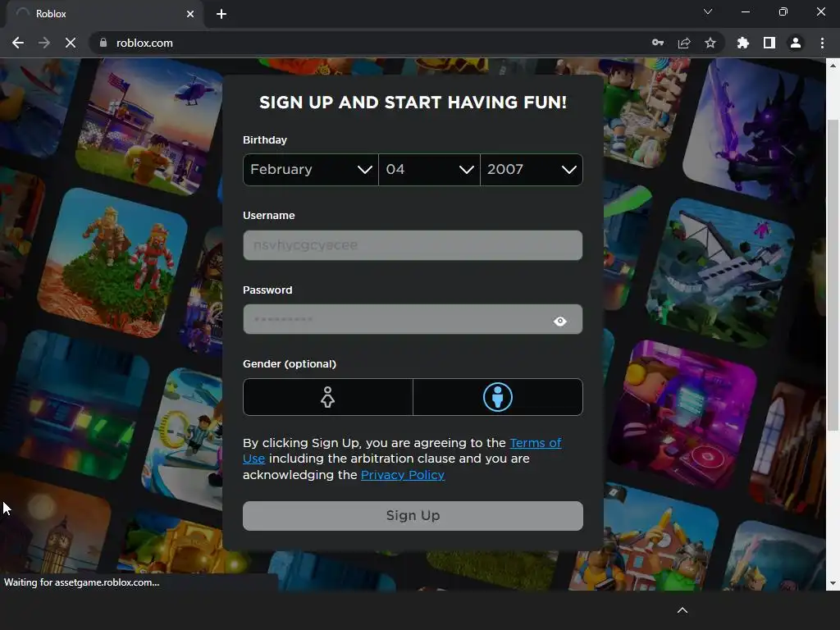
Task: Open the Extensions puzzle icon
Action: (x=743, y=43)
